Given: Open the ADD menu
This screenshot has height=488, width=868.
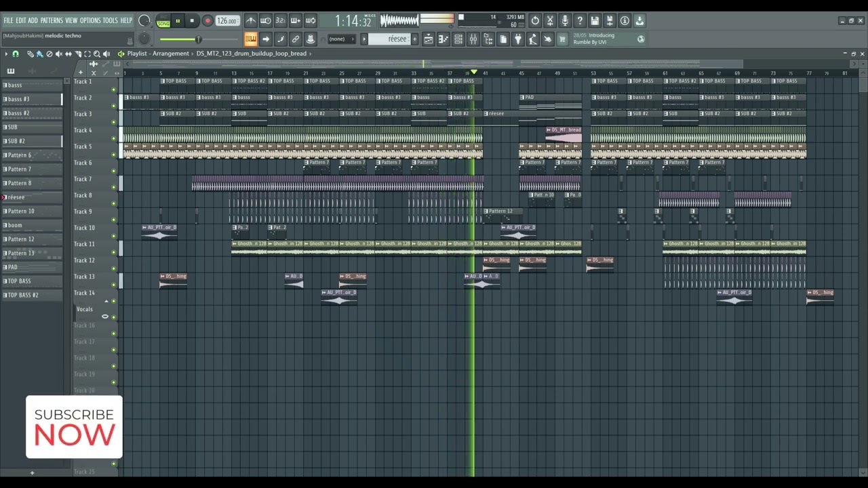Looking at the screenshot, I should pos(33,20).
